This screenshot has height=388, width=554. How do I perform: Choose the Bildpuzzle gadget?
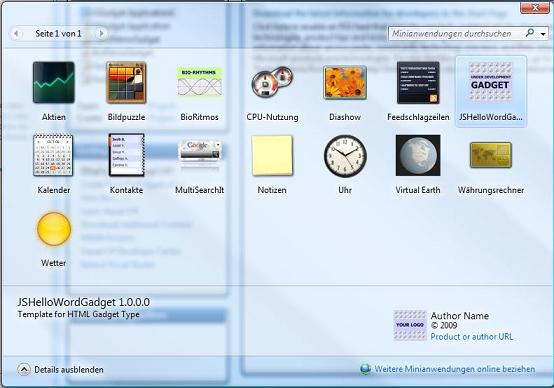126,83
